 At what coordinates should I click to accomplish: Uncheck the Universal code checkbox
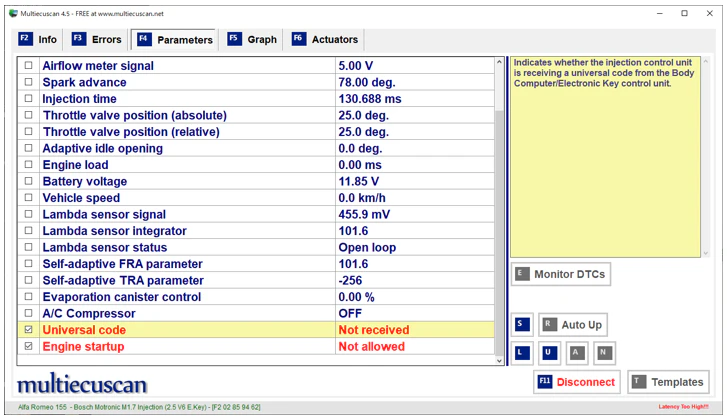[x=29, y=330]
